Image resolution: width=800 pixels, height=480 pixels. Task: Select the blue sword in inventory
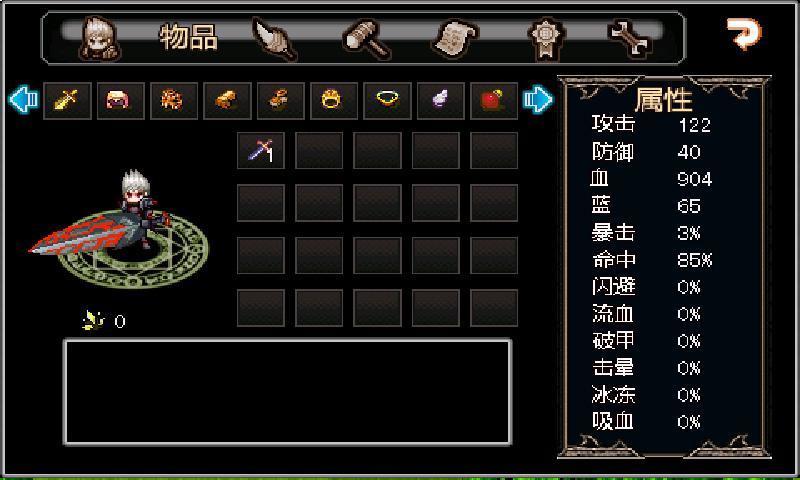pyautogui.click(x=261, y=150)
